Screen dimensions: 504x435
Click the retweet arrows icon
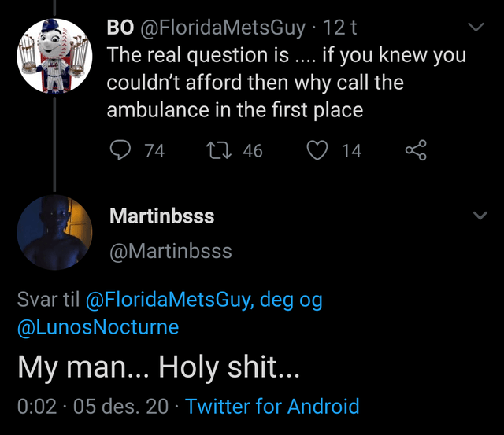217,149
